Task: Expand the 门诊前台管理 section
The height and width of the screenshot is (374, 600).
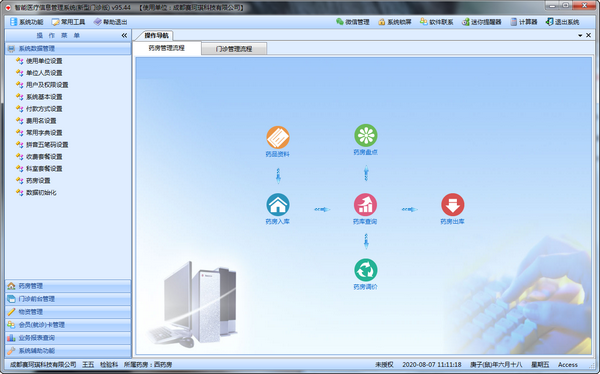Action: 68,299
